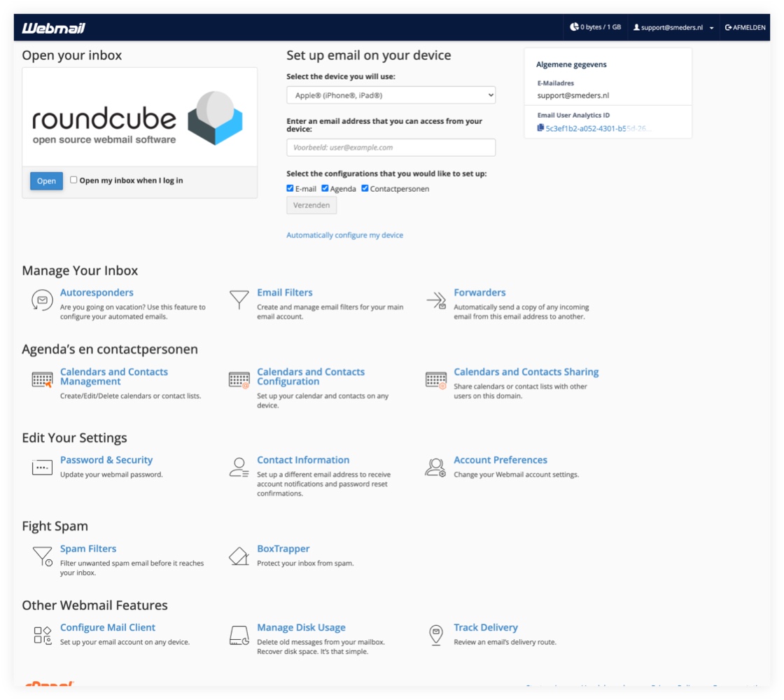Toggle 'Open my inbox when I log in'

73,180
